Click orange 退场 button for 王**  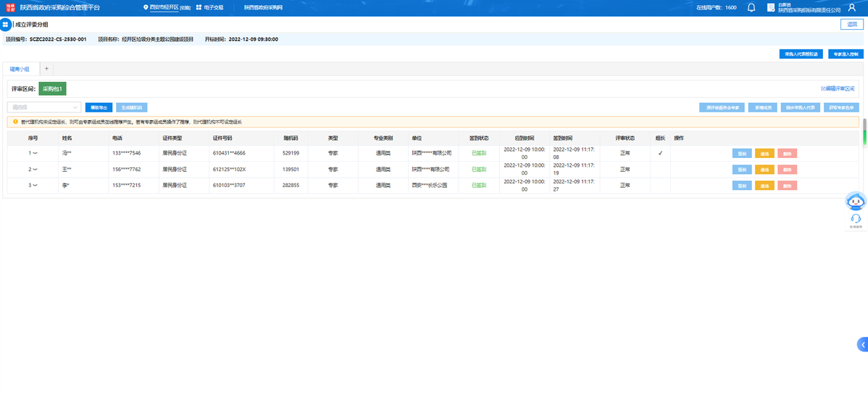pyautogui.click(x=764, y=170)
